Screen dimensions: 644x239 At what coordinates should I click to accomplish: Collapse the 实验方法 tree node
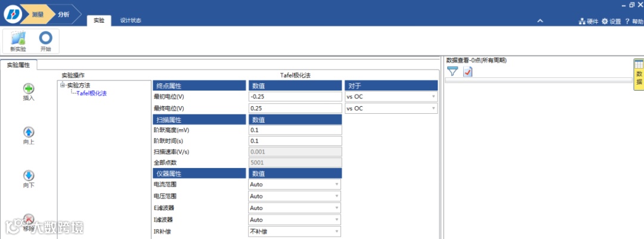point(63,85)
